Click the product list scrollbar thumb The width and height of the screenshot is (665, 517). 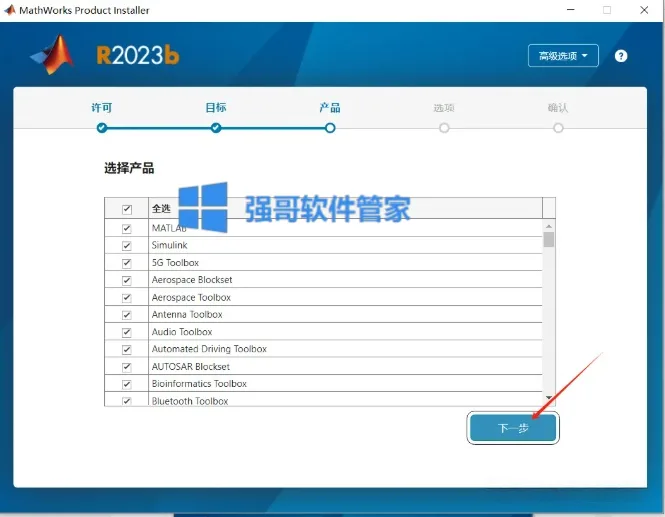[x=548, y=239]
